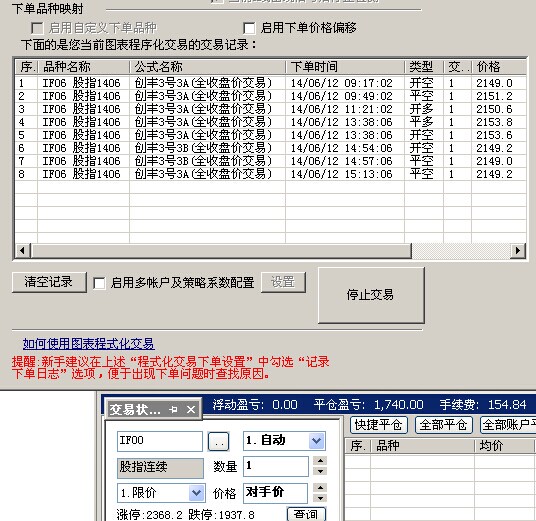Click 浮动盈亏 value 0.00
536x521 pixels.
(x=285, y=405)
